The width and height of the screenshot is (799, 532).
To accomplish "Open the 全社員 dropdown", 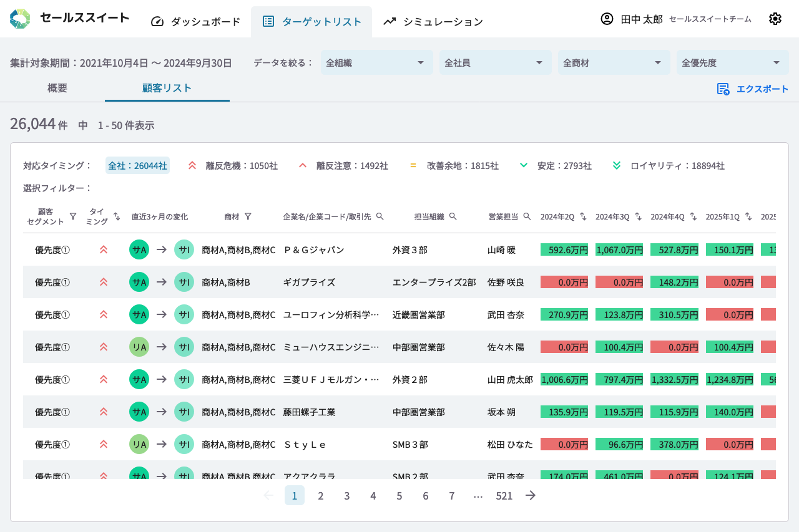I will pos(496,62).
